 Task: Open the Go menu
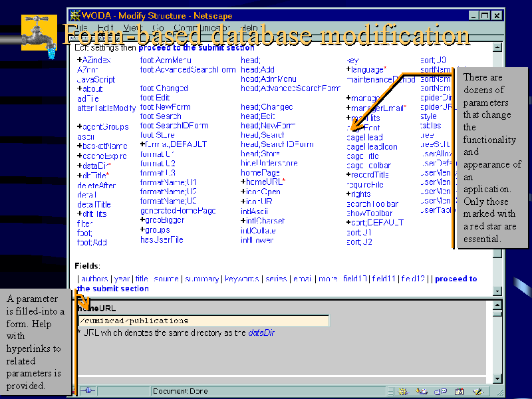(x=158, y=28)
